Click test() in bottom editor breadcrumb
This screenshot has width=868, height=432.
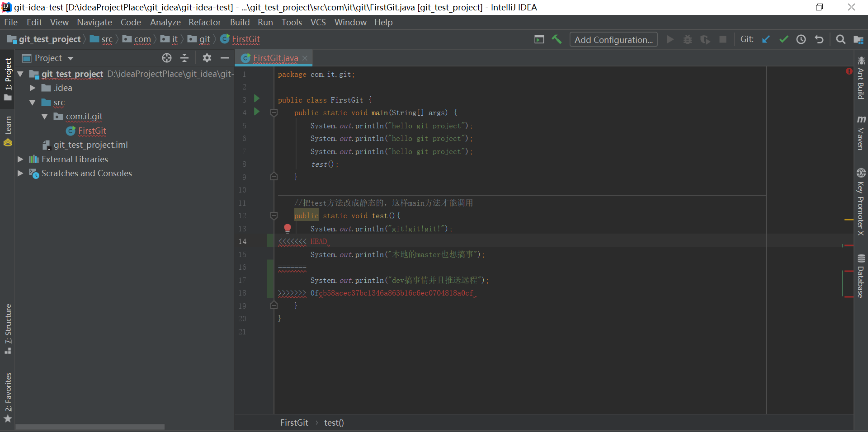click(x=334, y=423)
